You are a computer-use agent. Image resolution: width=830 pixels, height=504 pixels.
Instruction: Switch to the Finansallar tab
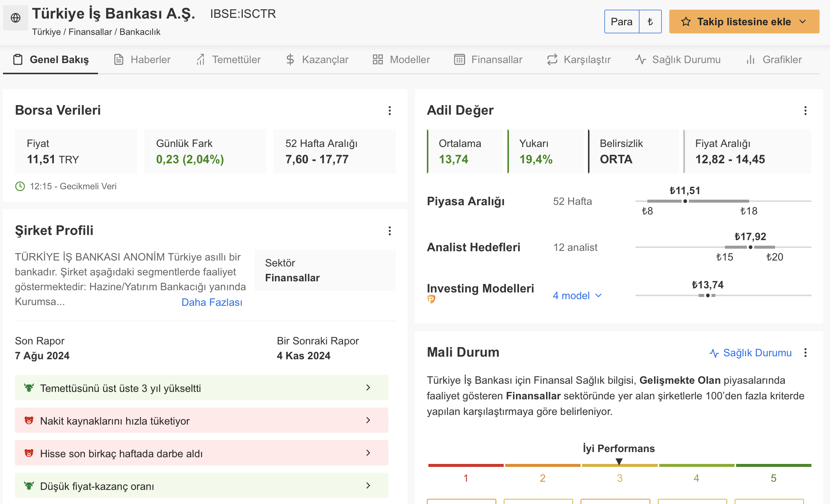(488, 59)
